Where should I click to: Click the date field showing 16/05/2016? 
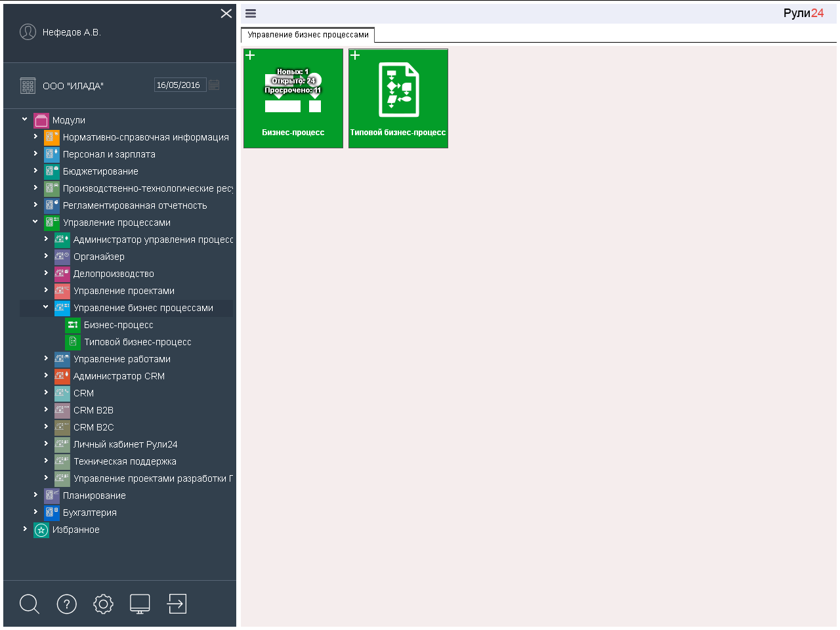coord(180,85)
